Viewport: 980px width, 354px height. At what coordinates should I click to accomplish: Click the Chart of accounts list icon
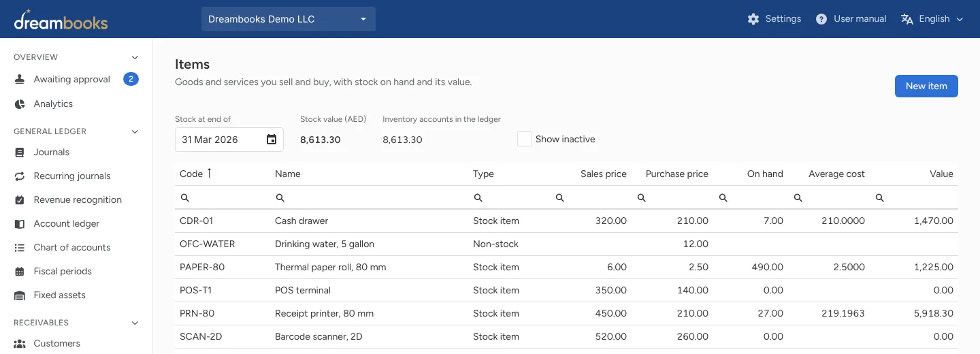coord(20,248)
